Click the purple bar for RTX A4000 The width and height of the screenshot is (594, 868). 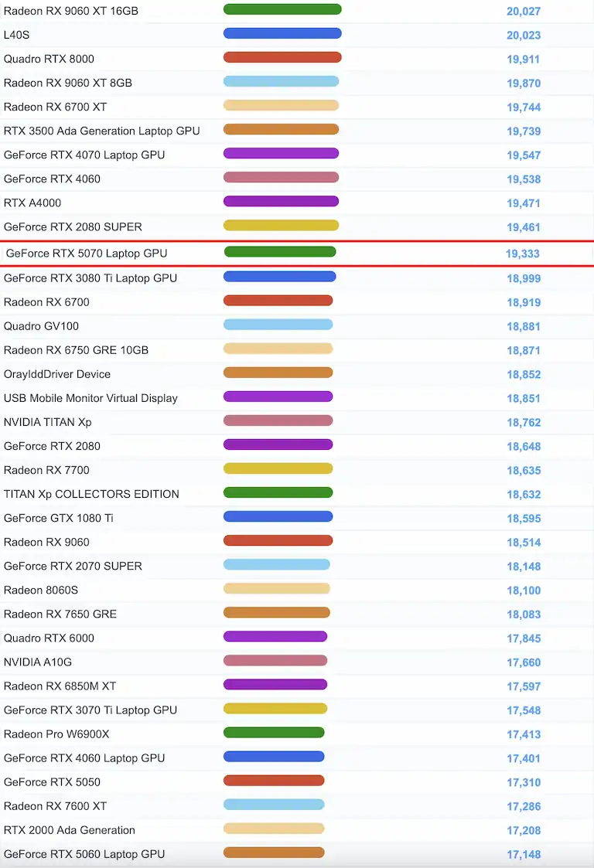pos(281,201)
